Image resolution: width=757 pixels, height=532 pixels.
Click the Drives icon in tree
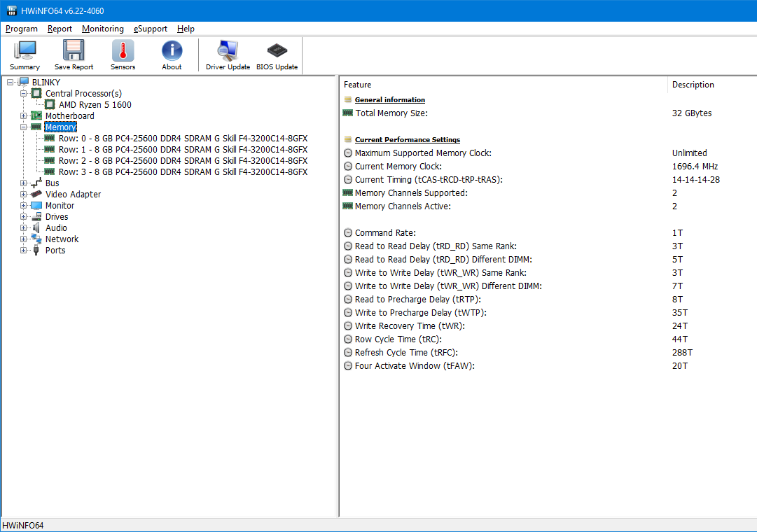click(36, 216)
